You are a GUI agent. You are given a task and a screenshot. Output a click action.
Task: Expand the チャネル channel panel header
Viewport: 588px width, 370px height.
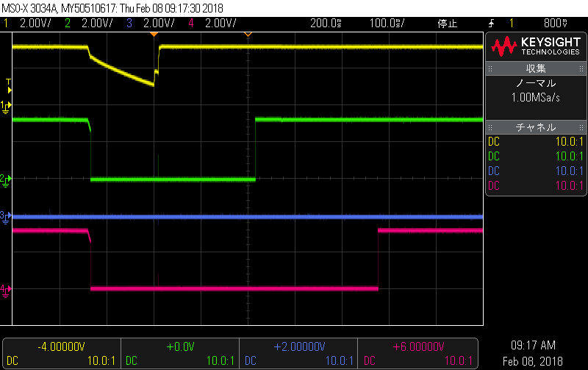(536, 127)
